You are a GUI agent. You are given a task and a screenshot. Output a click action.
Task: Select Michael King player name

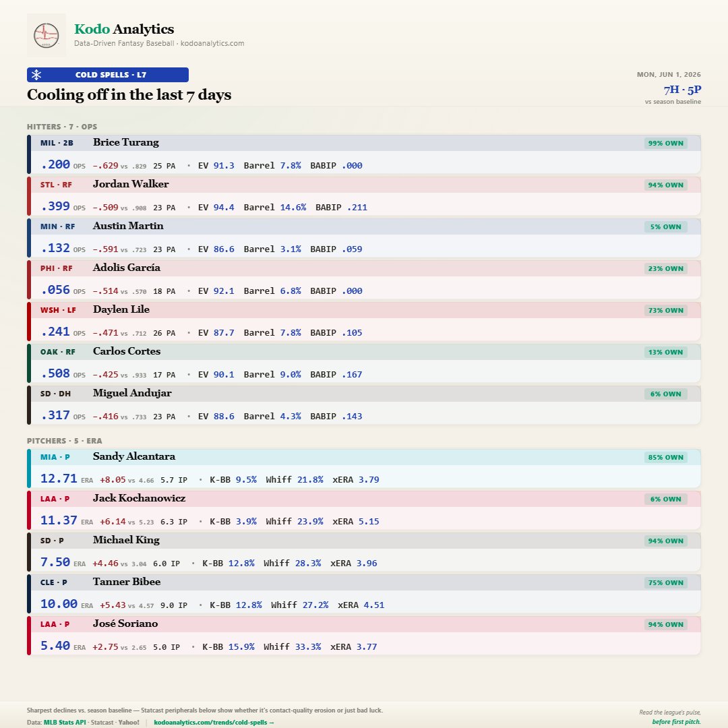[x=126, y=539]
